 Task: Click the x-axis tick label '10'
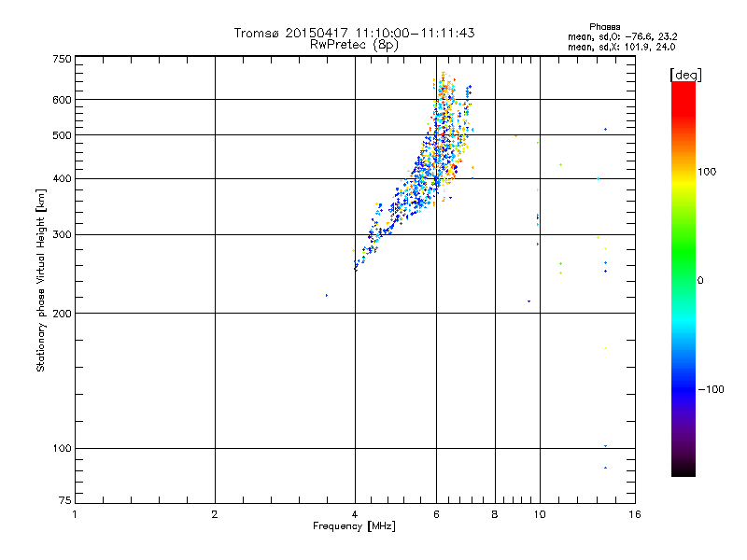click(540, 514)
